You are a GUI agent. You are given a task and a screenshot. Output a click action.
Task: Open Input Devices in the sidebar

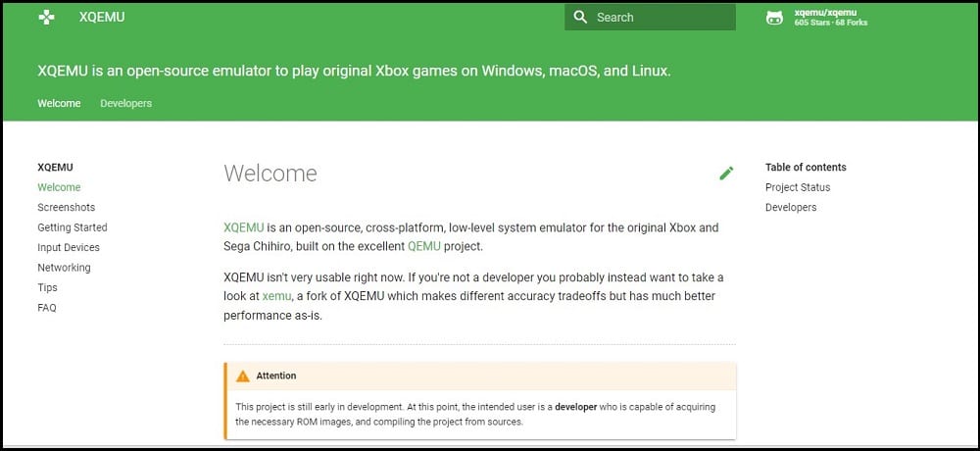coord(69,247)
